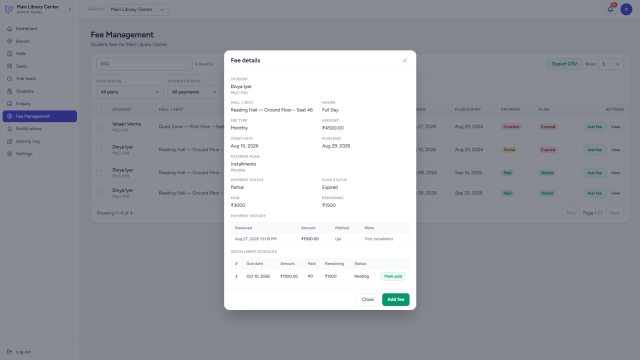Image resolution: width=640 pixels, height=360 pixels.
Task: Open Students page from sidebar
Action: (x=40, y=91)
